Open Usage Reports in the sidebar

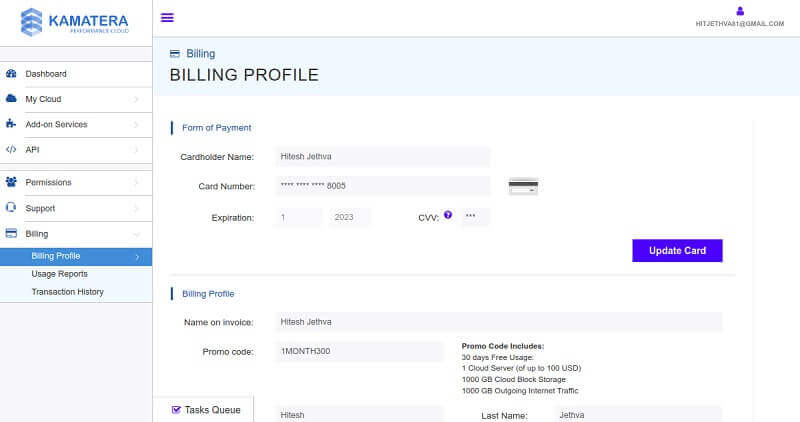click(x=59, y=274)
